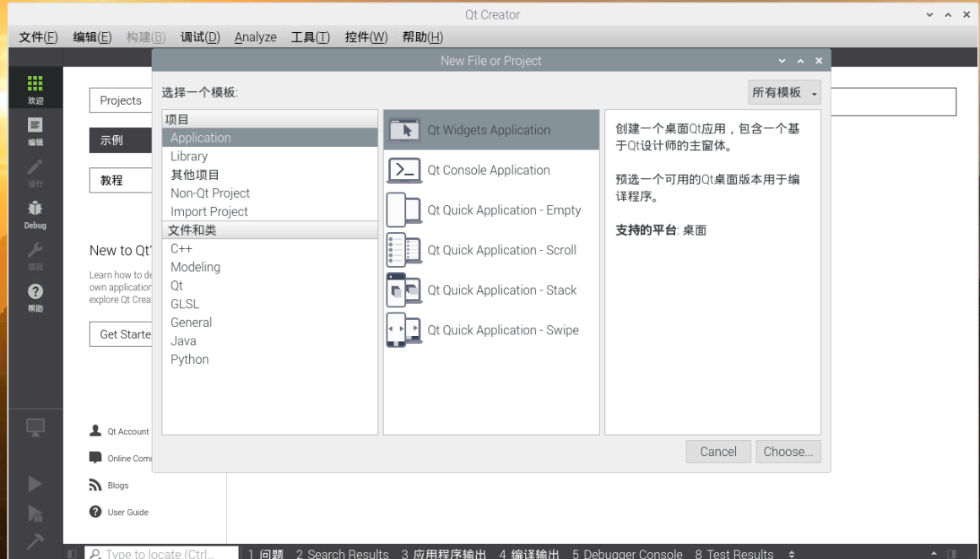The image size is (980, 559).
Task: Click the Online Community chat icon
Action: (x=95, y=458)
